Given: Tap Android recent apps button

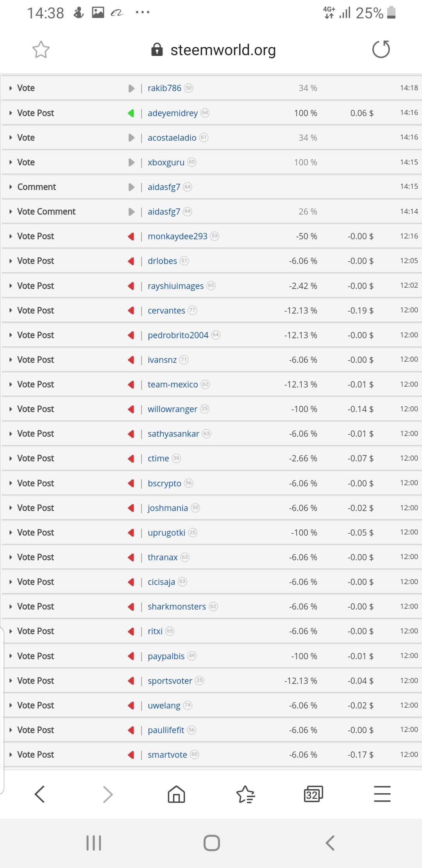Looking at the screenshot, I should (94, 843).
